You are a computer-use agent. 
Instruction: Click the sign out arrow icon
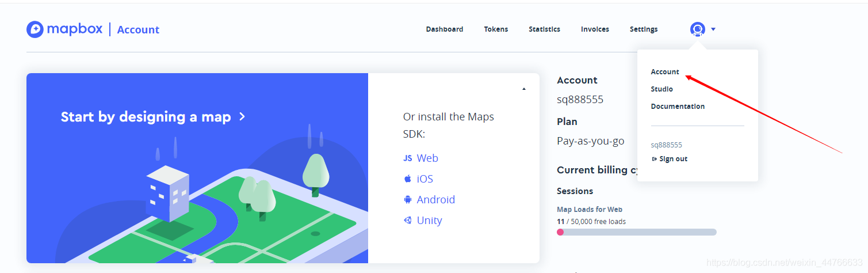(654, 159)
